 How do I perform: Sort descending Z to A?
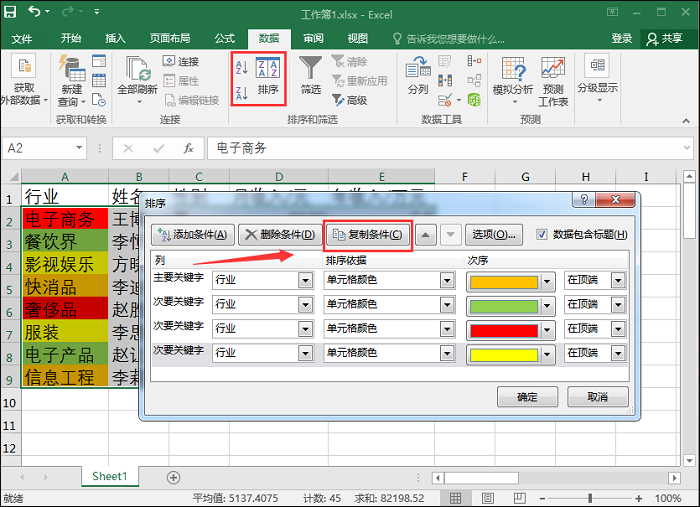(x=242, y=93)
